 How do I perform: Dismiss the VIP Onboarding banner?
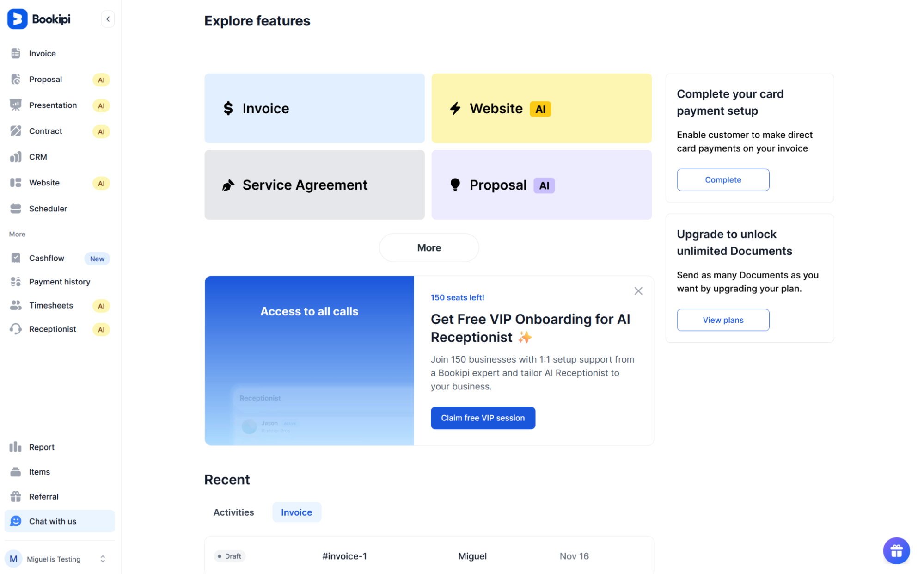pyautogui.click(x=638, y=290)
